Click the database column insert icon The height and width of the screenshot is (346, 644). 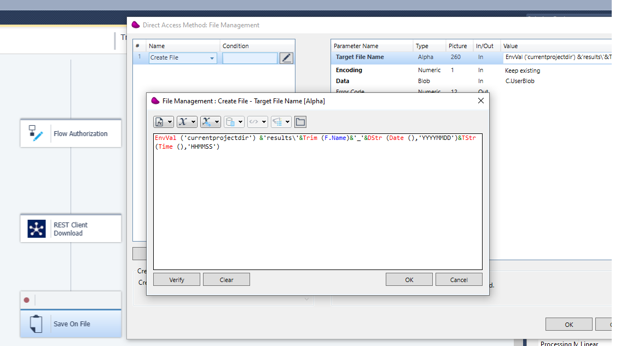point(230,121)
